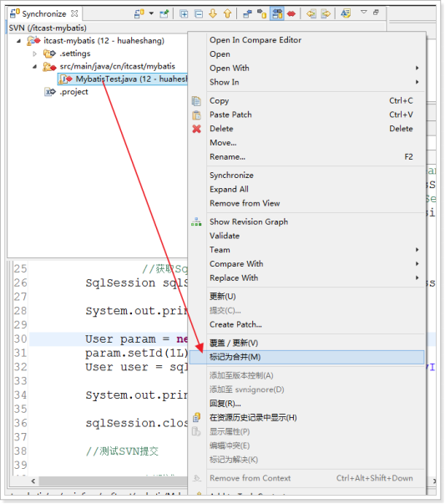Expand the Team submenu arrow
This screenshot has height=504, width=445.
417,250
